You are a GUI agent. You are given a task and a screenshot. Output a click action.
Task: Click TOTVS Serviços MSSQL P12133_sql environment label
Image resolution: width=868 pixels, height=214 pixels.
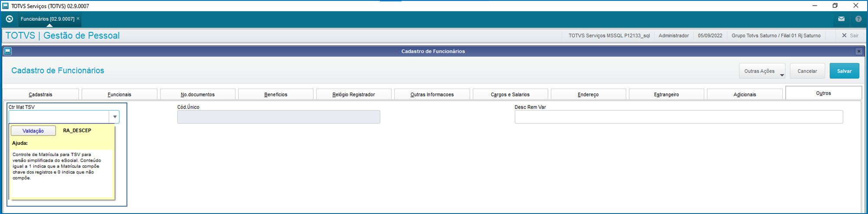(609, 35)
